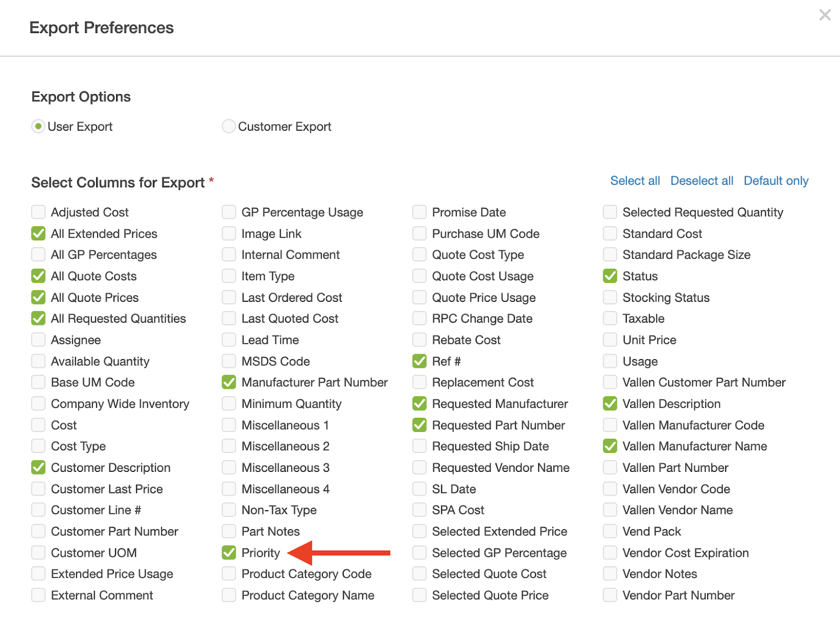Viewport: 840px width, 623px height.
Task: Untick the Status checkbox
Action: tap(610, 276)
